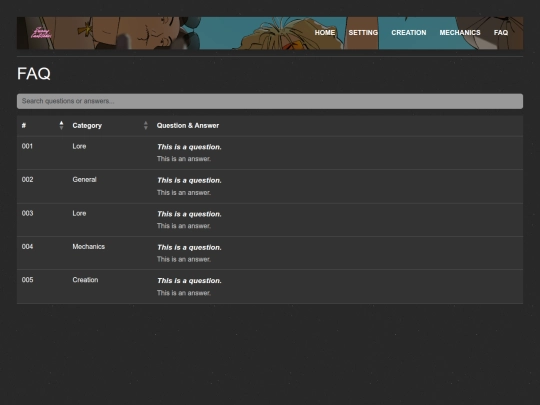
Task: Navigate to MECHANICS page
Action: (x=460, y=33)
